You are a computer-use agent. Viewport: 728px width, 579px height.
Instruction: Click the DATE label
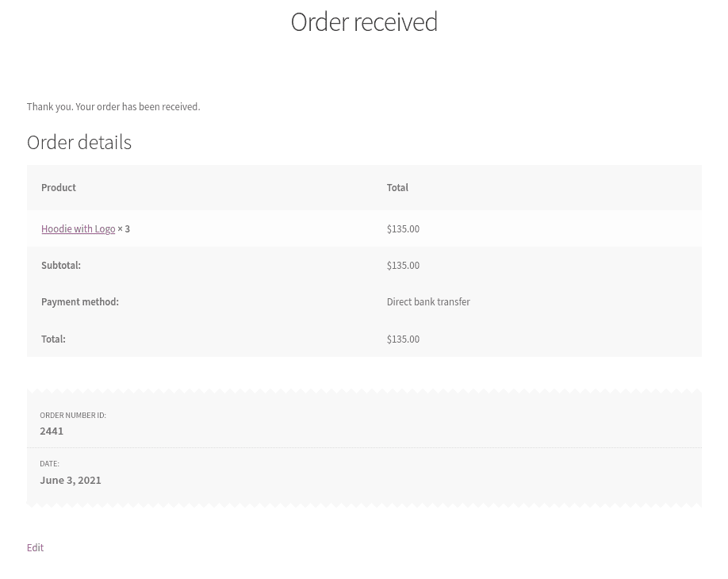tap(49, 464)
